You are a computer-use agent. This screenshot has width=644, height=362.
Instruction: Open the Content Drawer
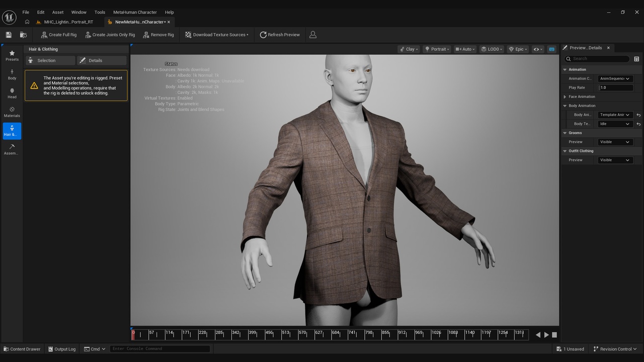(22, 349)
